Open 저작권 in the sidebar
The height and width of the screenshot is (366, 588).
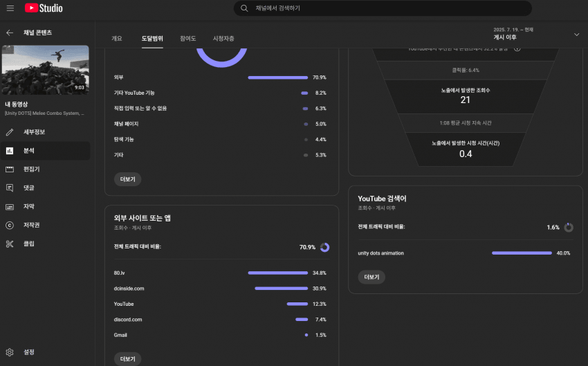pos(46,225)
